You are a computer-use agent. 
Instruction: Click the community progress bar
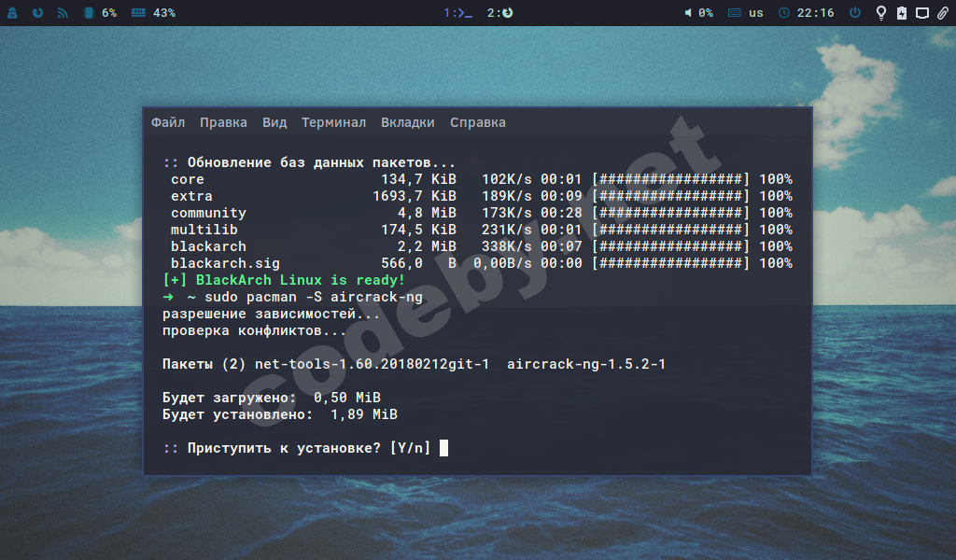670,213
